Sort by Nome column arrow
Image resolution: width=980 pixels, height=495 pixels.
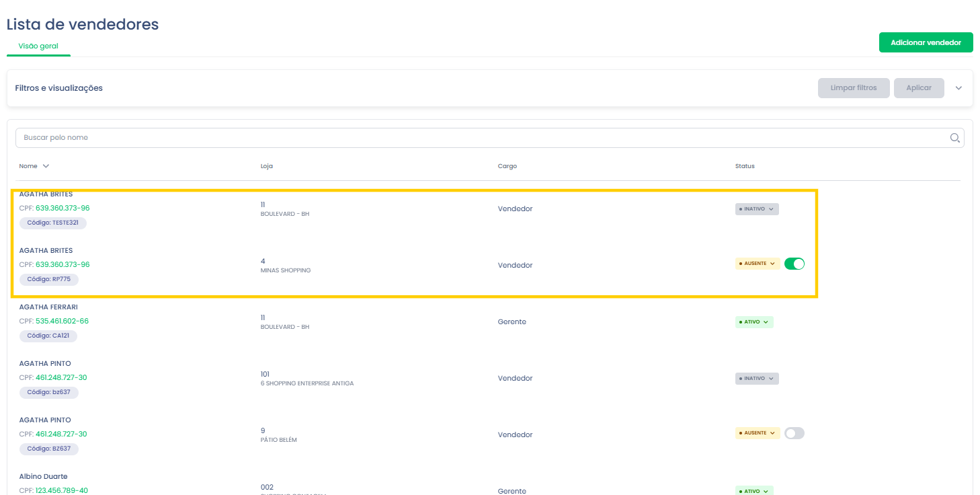pyautogui.click(x=46, y=166)
